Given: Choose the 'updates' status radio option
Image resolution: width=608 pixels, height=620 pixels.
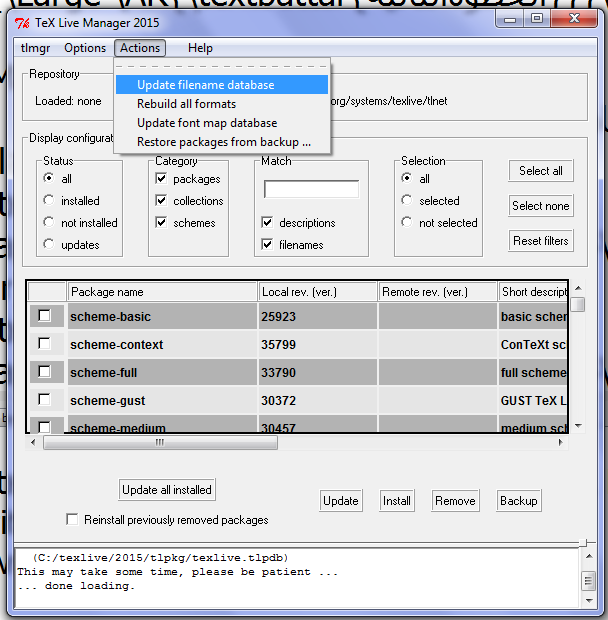Looking at the screenshot, I should pyautogui.click(x=49, y=245).
